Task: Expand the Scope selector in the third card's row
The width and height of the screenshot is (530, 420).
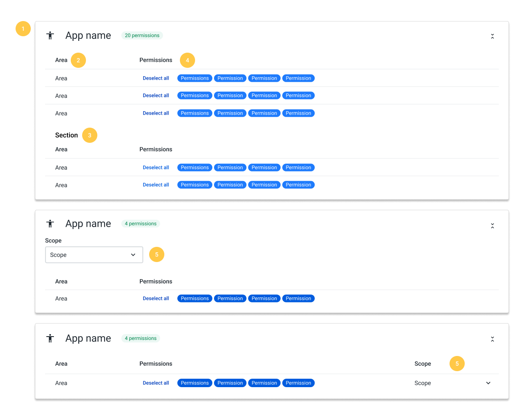Action: [x=488, y=383]
